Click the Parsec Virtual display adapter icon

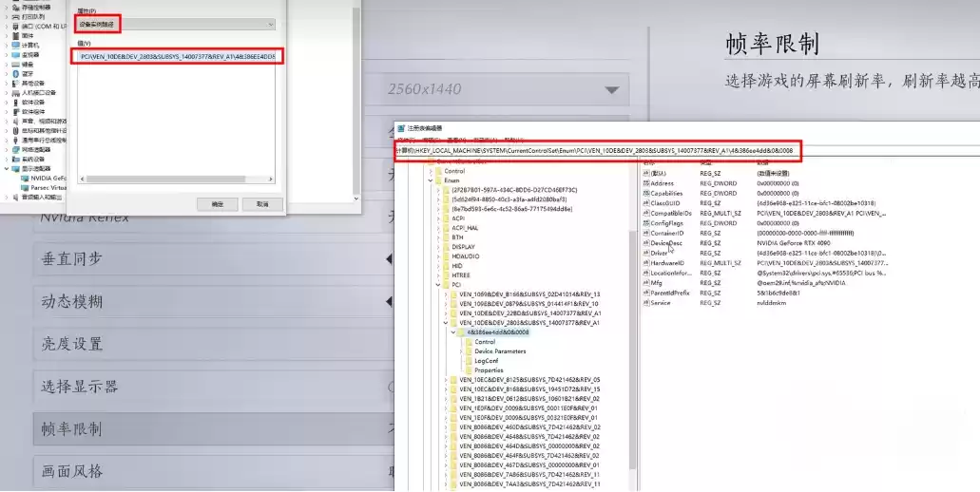click(x=25, y=187)
